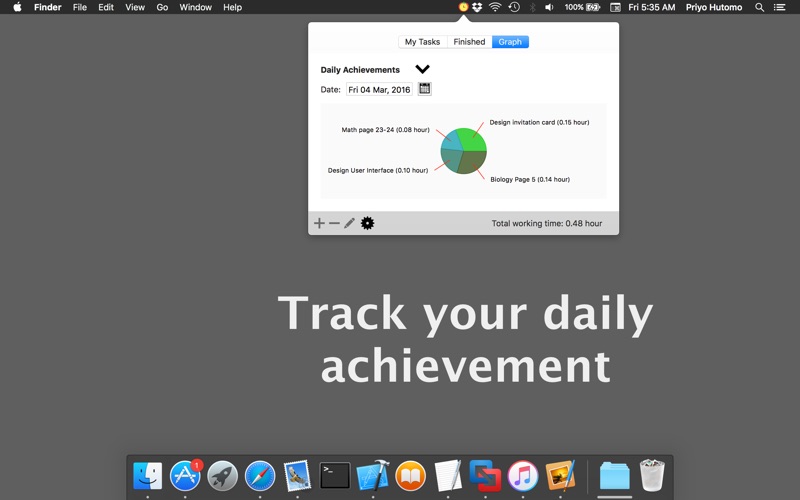Click the pencil edit icon
The width and height of the screenshot is (800, 500).
click(x=349, y=223)
